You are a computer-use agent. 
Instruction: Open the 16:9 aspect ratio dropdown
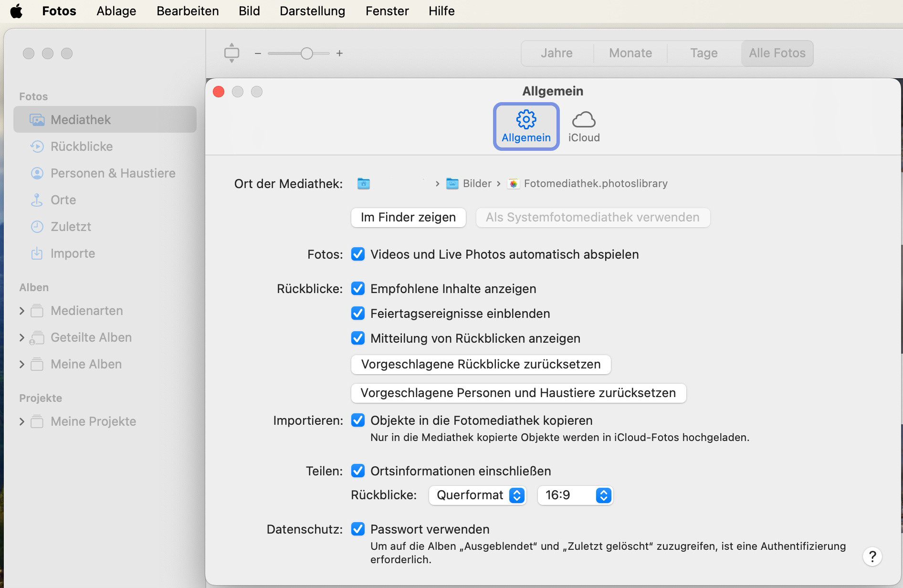[x=575, y=495]
